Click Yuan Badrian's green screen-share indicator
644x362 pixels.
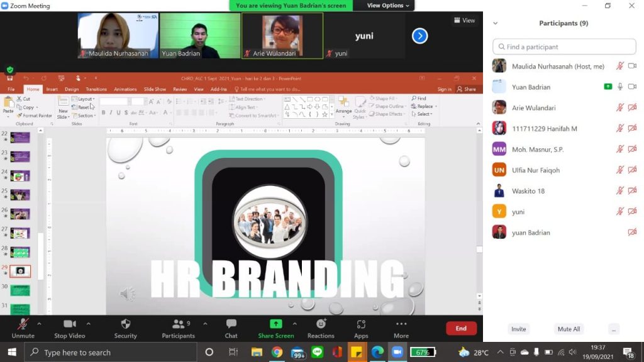coord(608,87)
